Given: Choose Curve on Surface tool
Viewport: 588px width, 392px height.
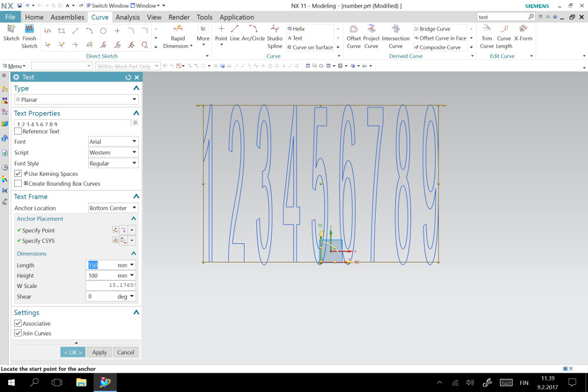Looking at the screenshot, I should 310,48.
